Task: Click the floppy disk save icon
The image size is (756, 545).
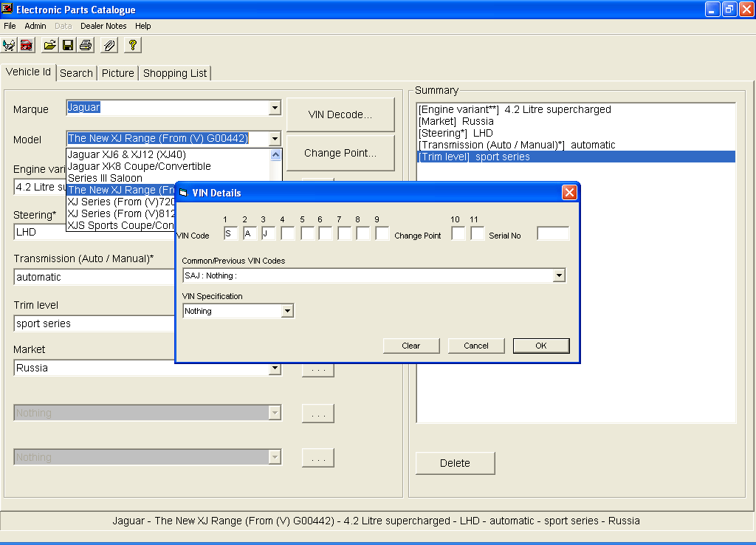Action: coord(68,45)
